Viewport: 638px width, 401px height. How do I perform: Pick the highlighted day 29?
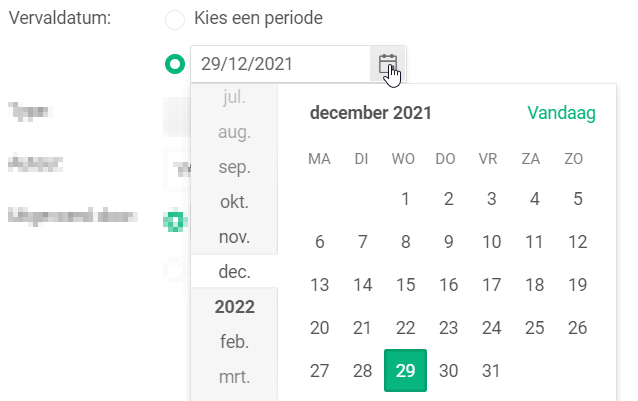[x=405, y=370]
